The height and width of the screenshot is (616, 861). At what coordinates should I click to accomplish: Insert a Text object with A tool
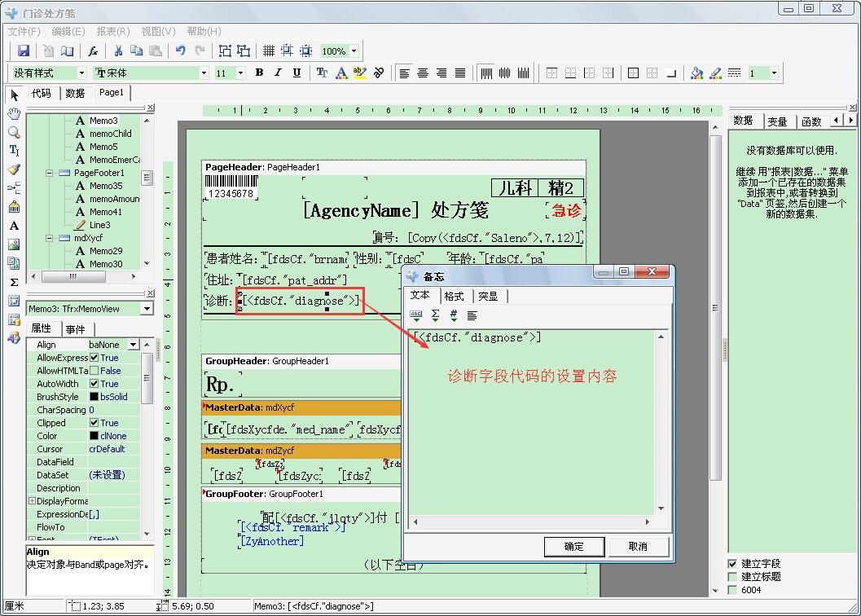[15, 226]
